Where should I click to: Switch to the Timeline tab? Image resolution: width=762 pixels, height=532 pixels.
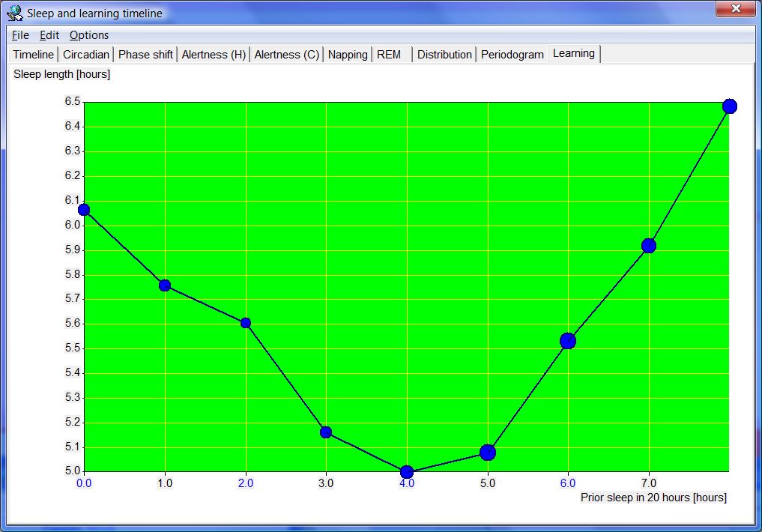coord(34,55)
